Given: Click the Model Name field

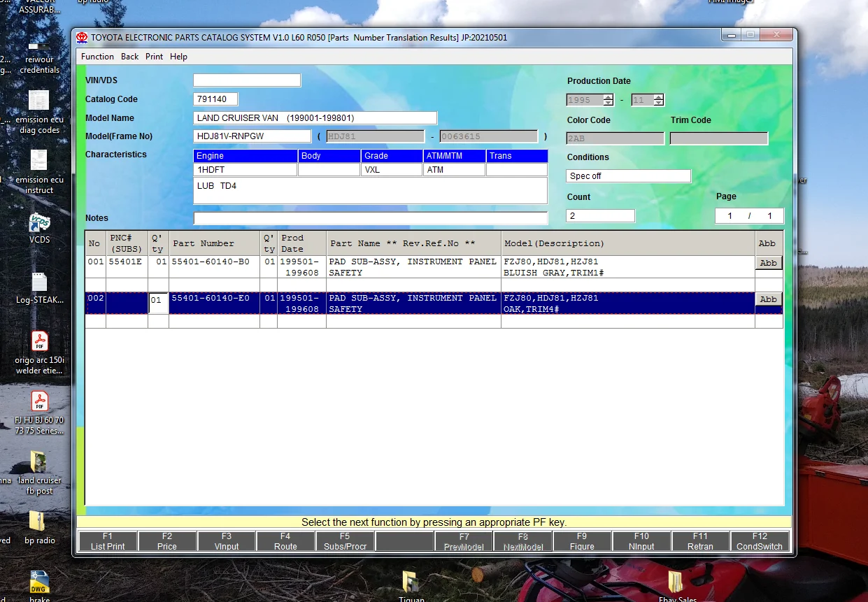Looking at the screenshot, I should 315,118.
